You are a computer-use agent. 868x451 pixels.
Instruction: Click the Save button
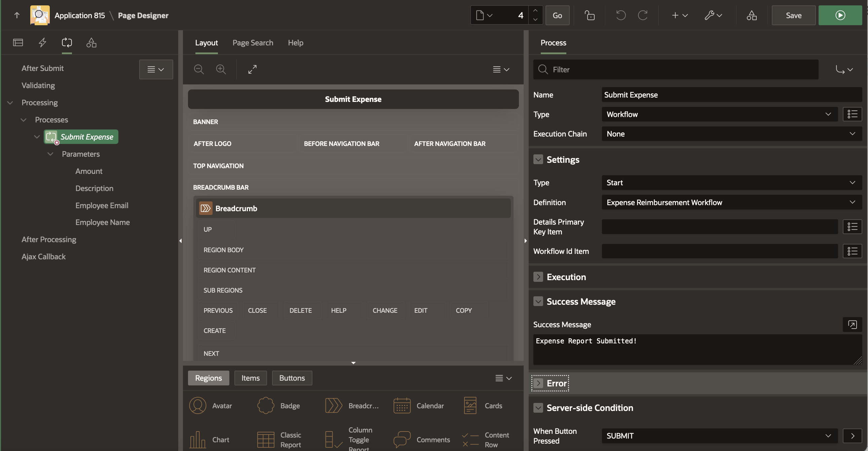click(x=794, y=15)
